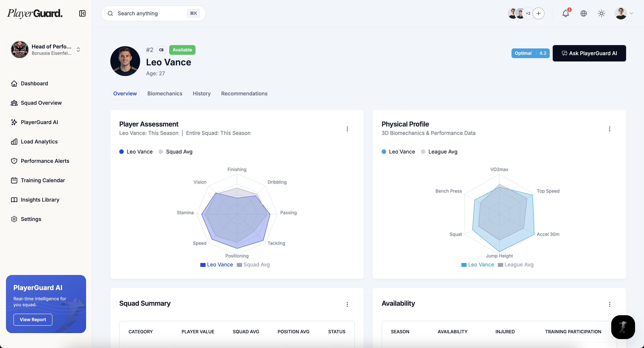Click Ask PlayerGuard AI button
This screenshot has width=644, height=348.
589,53
